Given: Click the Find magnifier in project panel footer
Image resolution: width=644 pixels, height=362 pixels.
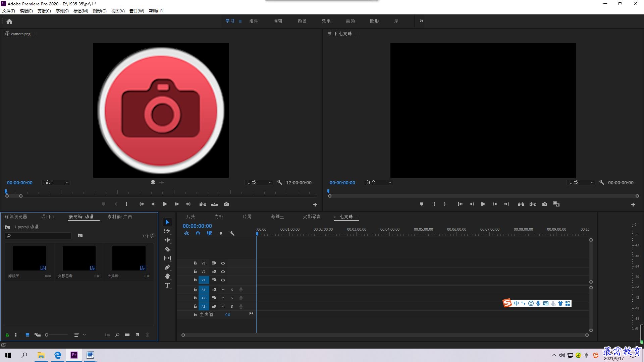Looking at the screenshot, I should tap(117, 335).
